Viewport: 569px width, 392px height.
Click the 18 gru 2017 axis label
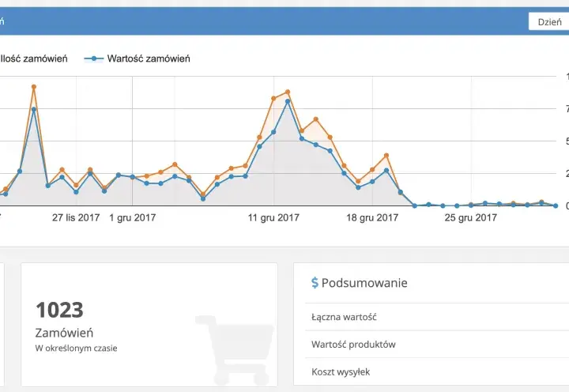[x=372, y=218]
